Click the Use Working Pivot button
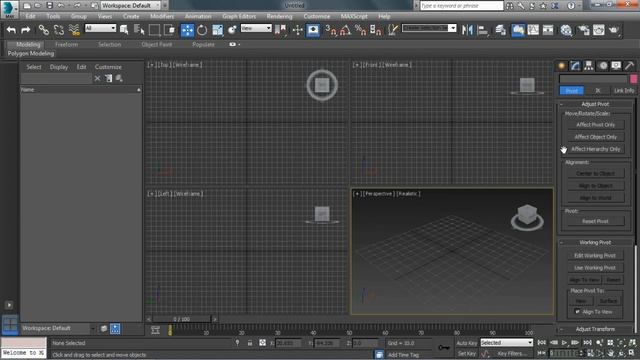 pyautogui.click(x=596, y=268)
